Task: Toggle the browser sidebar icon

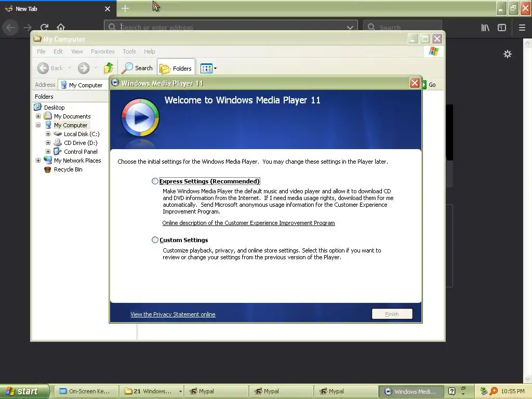Action: pos(502,28)
